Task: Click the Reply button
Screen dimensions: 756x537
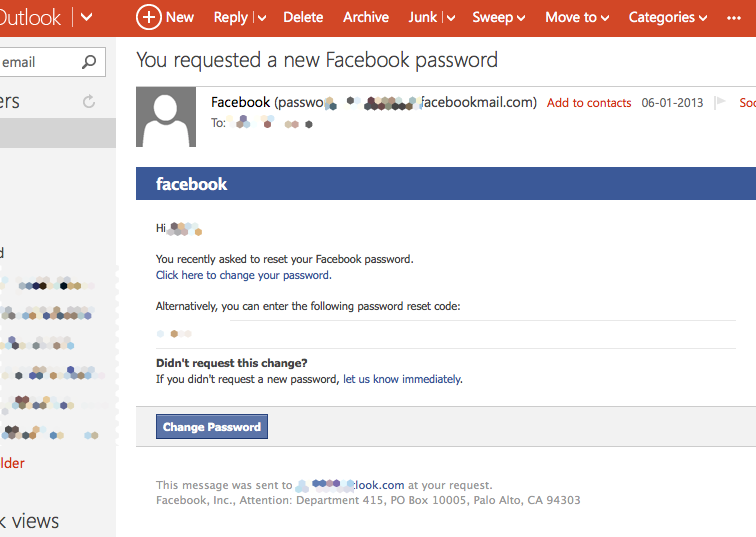Action: pos(230,17)
